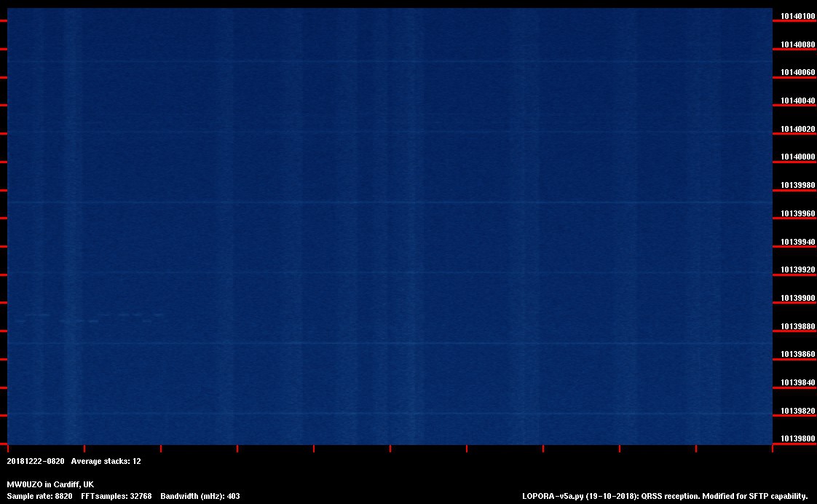This screenshot has height=504, width=817.
Task: Click the Sample rate: 8820 text
Action: [39, 496]
